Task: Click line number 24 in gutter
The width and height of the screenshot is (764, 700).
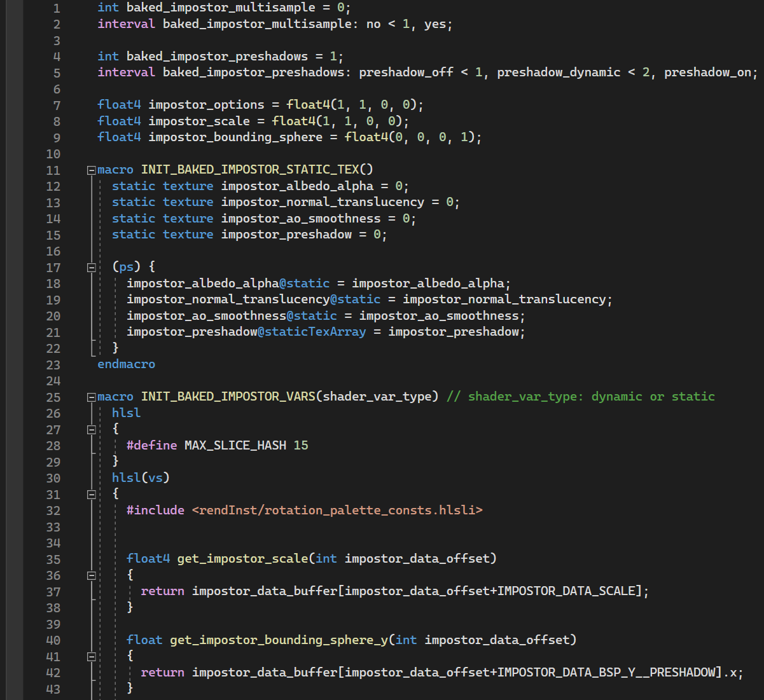Action: (53, 381)
